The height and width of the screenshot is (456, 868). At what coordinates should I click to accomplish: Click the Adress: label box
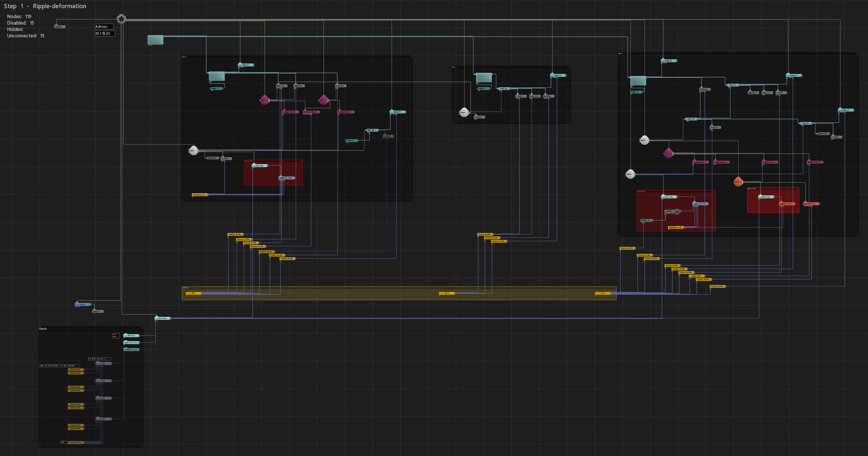(x=104, y=27)
